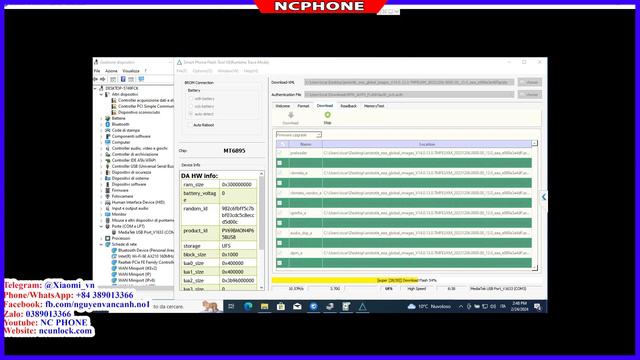640x360 pixels.
Task: Toggle the Auto Reboot checkbox
Action: (x=190, y=125)
